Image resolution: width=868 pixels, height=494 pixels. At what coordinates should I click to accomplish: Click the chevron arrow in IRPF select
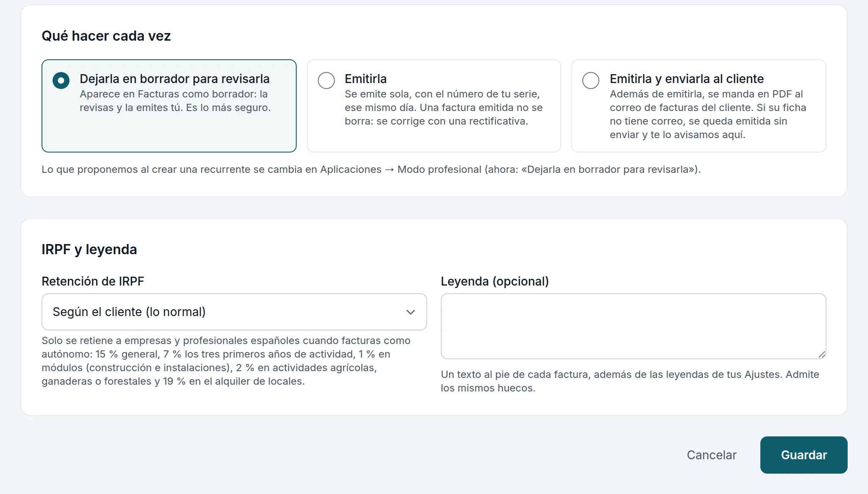(x=410, y=312)
